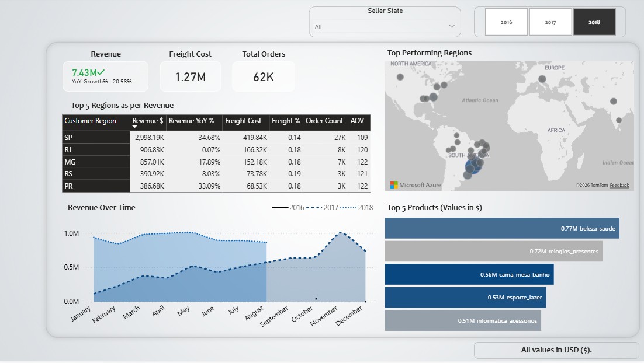The width and height of the screenshot is (644, 363).
Task: Click the YoY Growth% : 20.58% text
Action: coord(102,82)
